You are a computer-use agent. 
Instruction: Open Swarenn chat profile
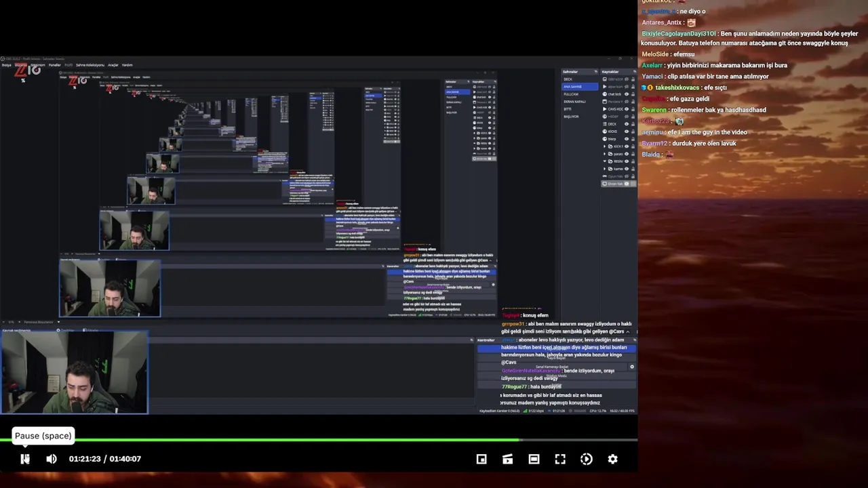(x=654, y=110)
